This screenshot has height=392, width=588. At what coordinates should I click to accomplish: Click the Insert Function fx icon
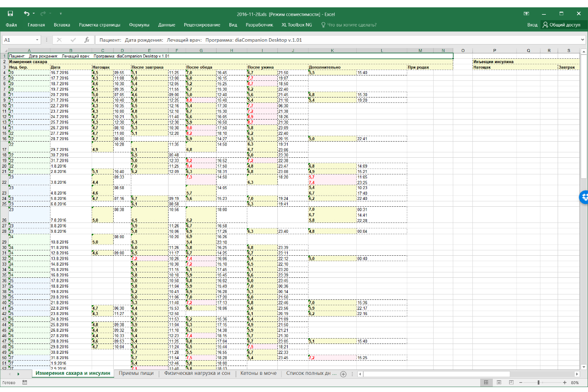87,40
